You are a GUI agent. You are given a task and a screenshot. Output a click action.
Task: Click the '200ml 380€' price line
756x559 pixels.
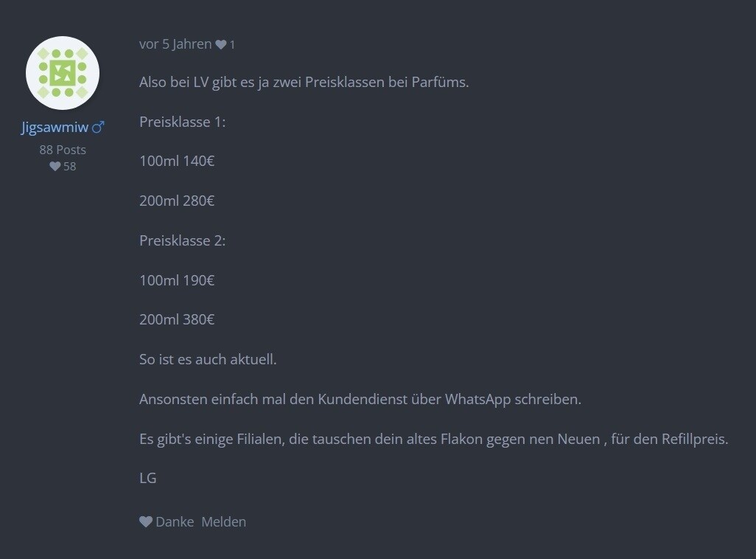point(177,319)
